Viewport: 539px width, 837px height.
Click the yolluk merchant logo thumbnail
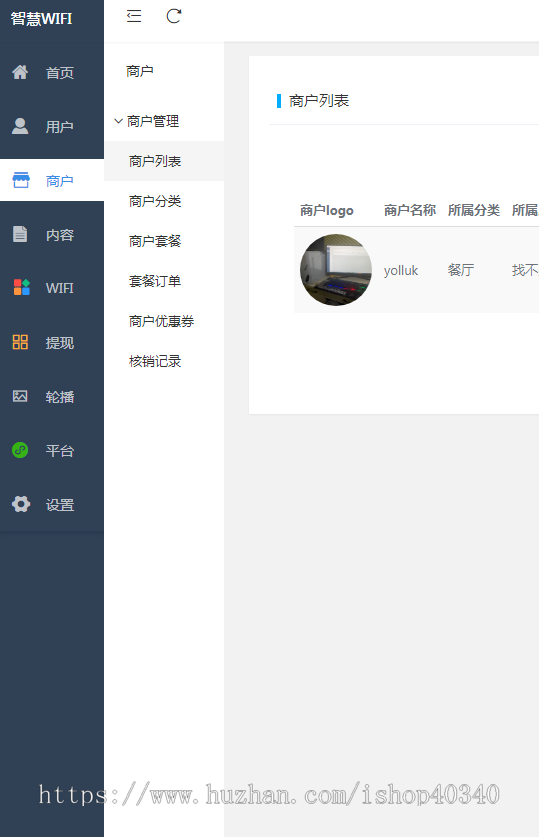coord(336,270)
